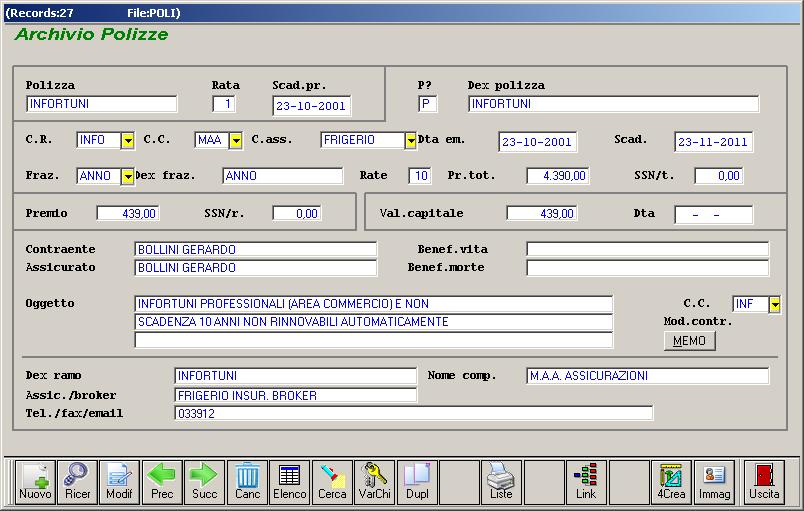The height and width of the screenshot is (511, 804).
Task: Expand the C.C. MAA dropdown arrow
Action: (235, 140)
